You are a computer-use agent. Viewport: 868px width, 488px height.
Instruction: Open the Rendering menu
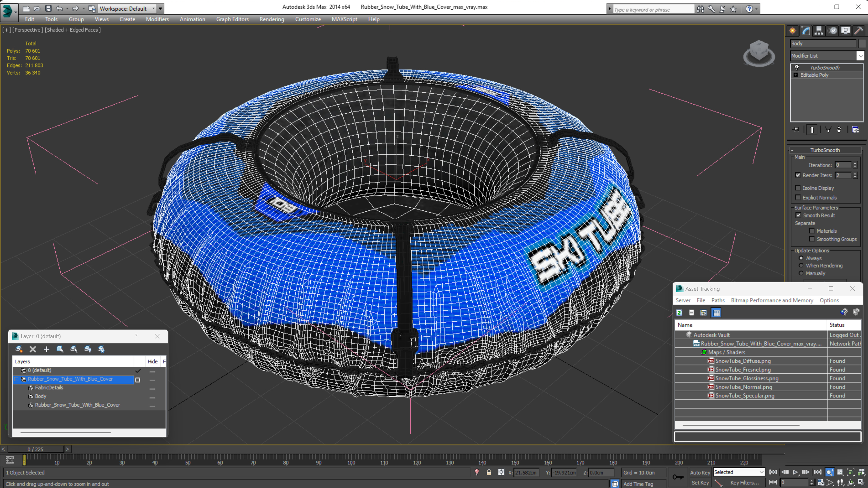click(272, 19)
